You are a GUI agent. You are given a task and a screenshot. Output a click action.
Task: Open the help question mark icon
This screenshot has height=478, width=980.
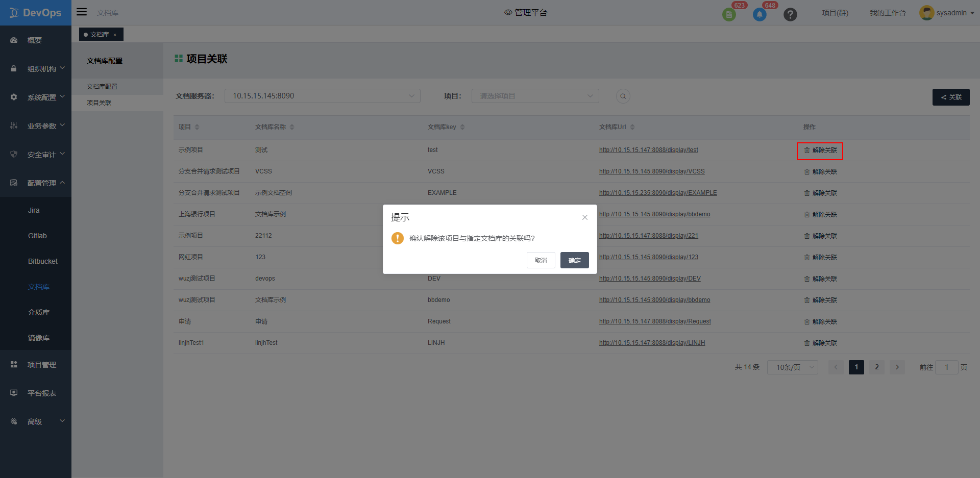point(790,15)
